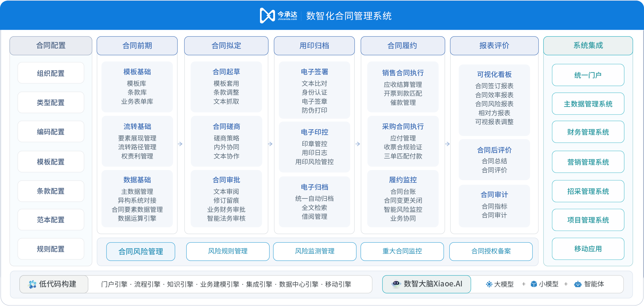Click the agent robot icon
The width and height of the screenshot is (644, 306).
[x=578, y=284]
